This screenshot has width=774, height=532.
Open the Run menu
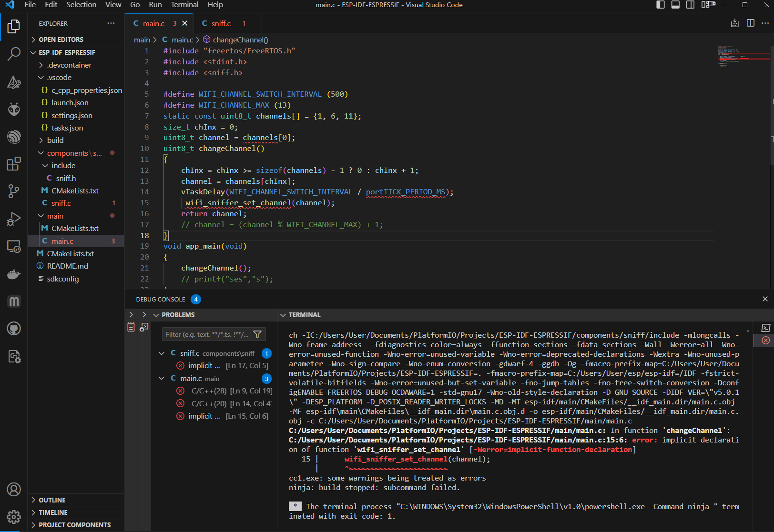155,5
